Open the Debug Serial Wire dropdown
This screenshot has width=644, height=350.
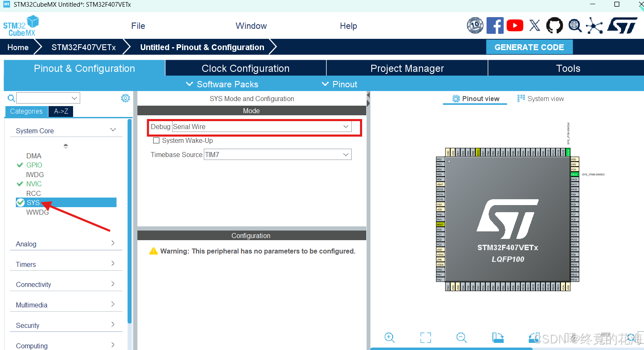pyautogui.click(x=261, y=127)
